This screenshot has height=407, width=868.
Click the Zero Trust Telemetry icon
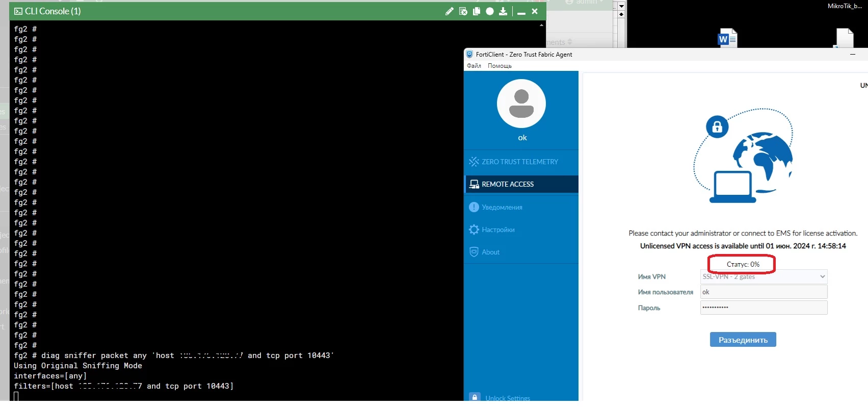(474, 162)
